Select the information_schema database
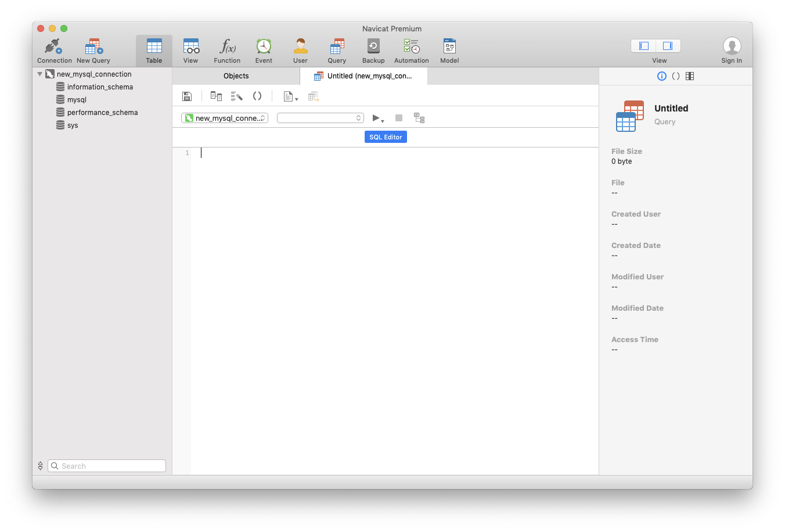785x532 pixels. pos(100,87)
